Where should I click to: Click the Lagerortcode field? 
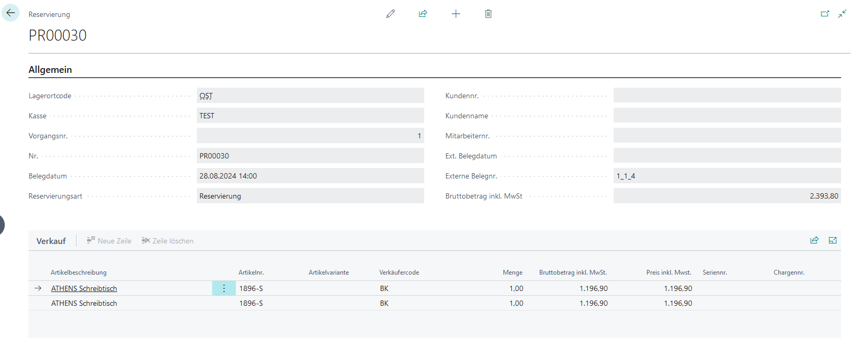[x=310, y=96]
